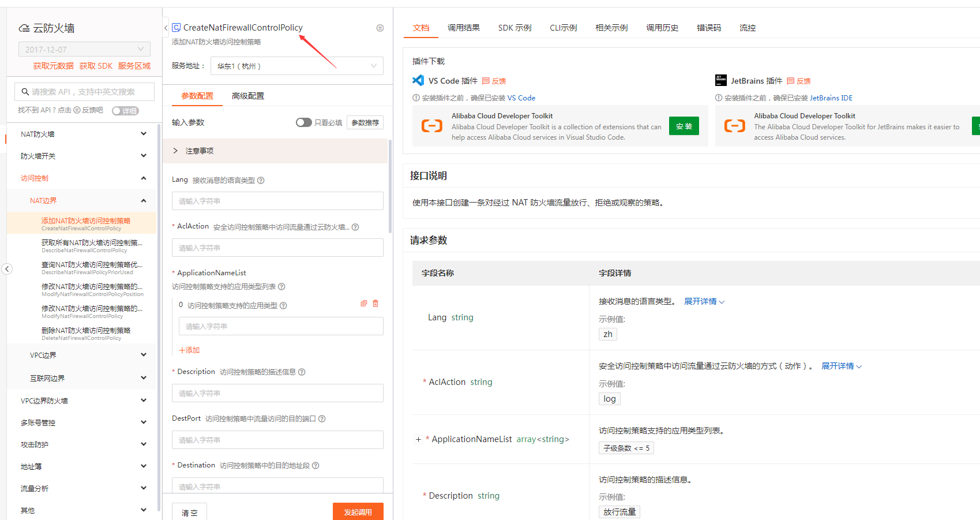
Task: Click help icon next to Destination label
Action: coord(316,465)
